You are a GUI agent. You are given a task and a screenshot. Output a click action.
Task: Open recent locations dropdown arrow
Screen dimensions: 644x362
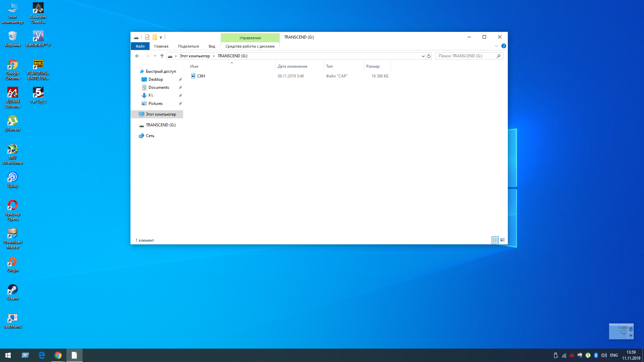(x=155, y=56)
